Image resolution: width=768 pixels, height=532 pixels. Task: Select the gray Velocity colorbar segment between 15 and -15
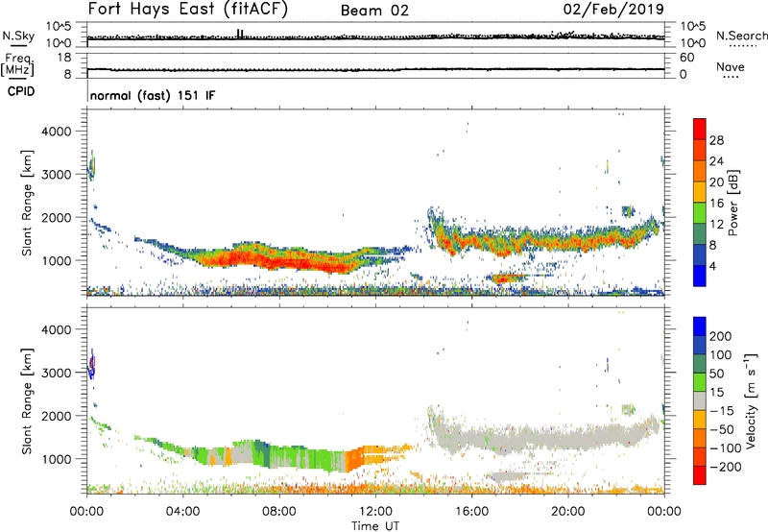pyautogui.click(x=700, y=400)
